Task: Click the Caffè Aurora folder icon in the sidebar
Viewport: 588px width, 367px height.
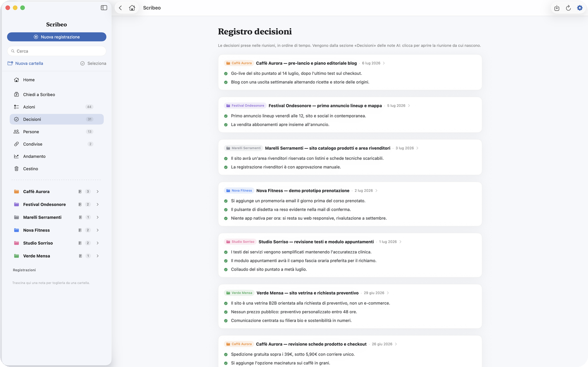Action: click(x=16, y=192)
